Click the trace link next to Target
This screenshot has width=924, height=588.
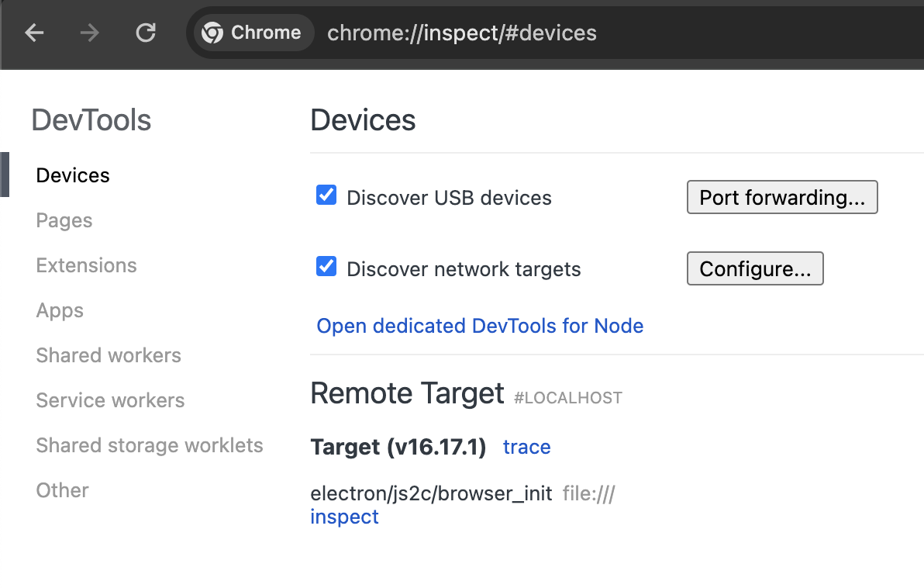[x=526, y=447]
